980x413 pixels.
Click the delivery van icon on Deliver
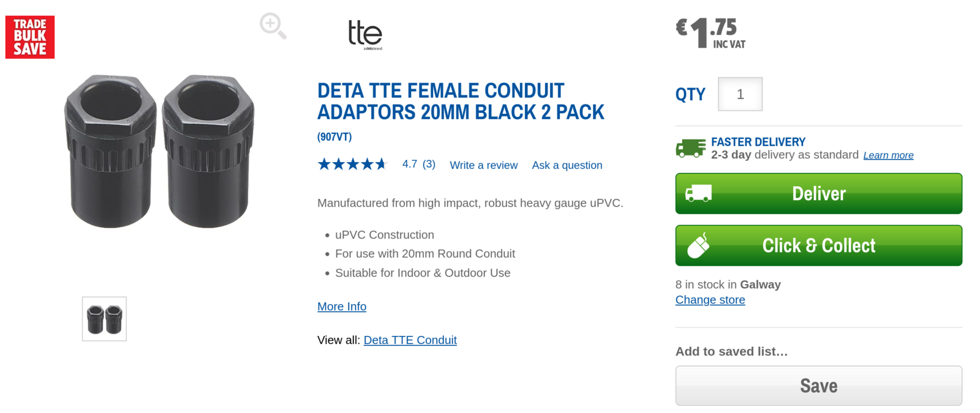click(698, 194)
